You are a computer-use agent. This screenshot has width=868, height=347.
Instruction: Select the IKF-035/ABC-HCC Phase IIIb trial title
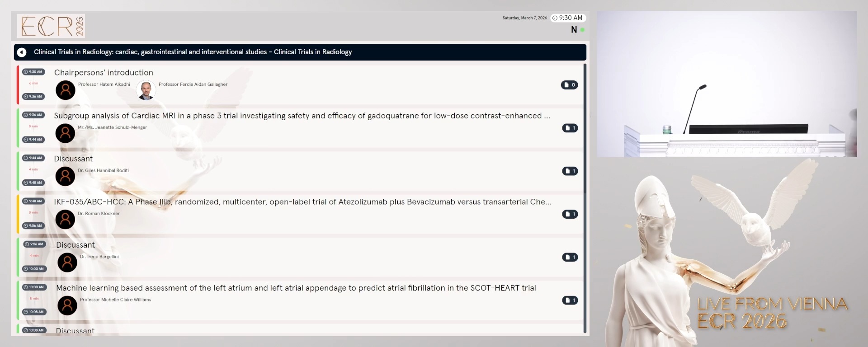click(x=302, y=202)
